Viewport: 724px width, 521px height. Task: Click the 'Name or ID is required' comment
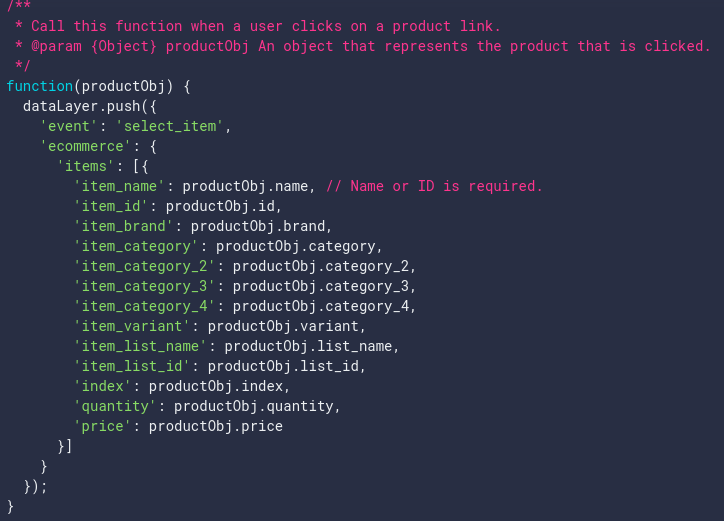(x=434, y=186)
